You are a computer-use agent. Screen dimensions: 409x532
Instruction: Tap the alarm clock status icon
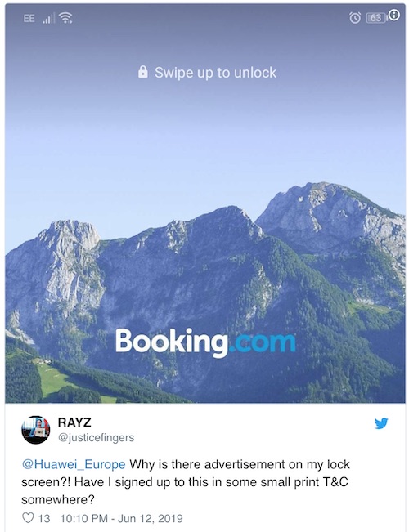coord(355,18)
